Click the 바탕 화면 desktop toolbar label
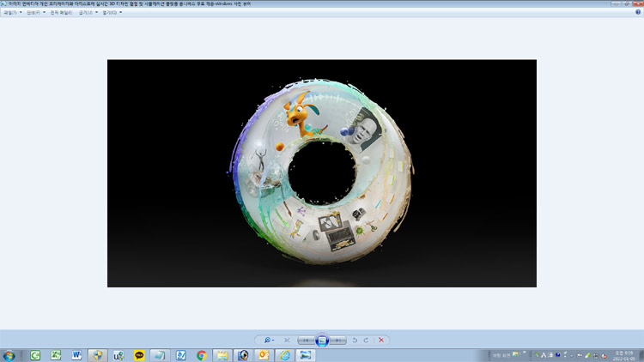Screen dimensions: 644x362 pyautogui.click(x=501, y=355)
